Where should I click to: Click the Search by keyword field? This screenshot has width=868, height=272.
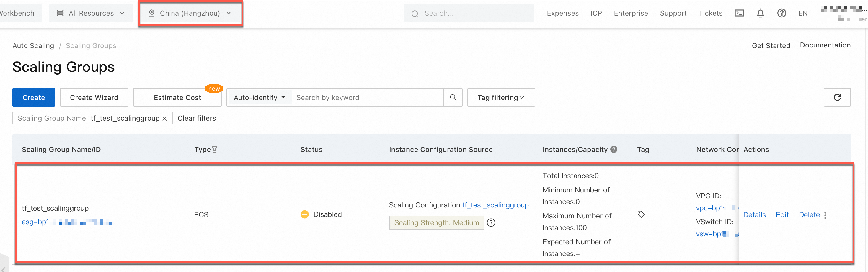pos(367,97)
